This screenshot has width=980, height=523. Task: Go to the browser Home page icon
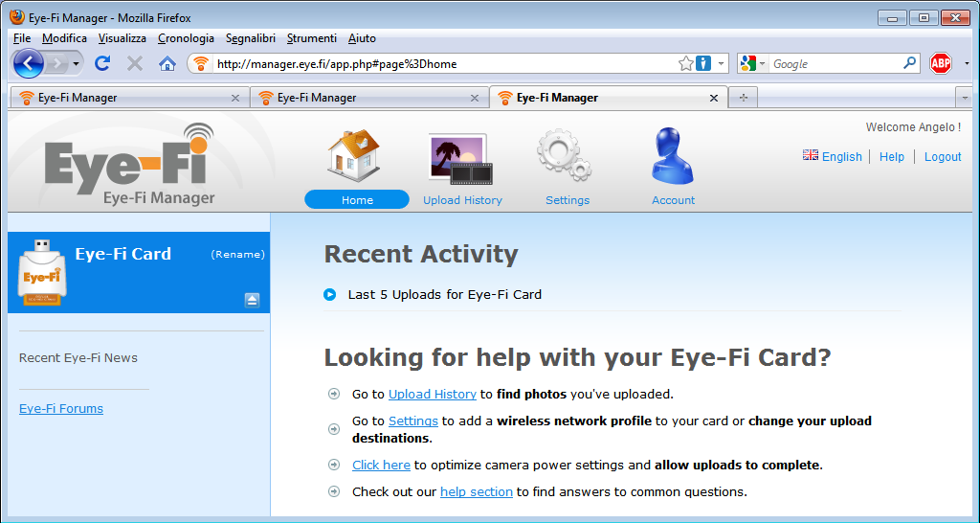click(167, 64)
